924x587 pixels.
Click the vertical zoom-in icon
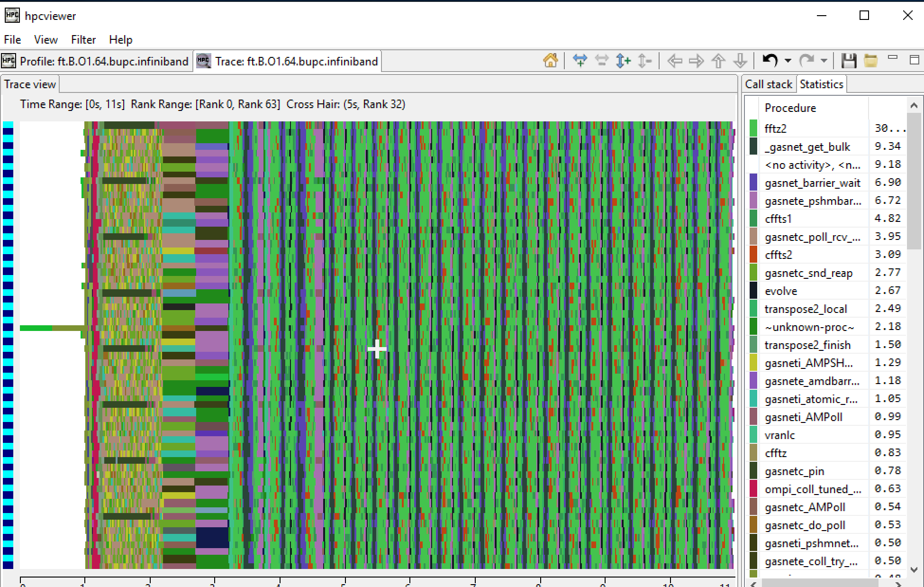[x=623, y=61]
